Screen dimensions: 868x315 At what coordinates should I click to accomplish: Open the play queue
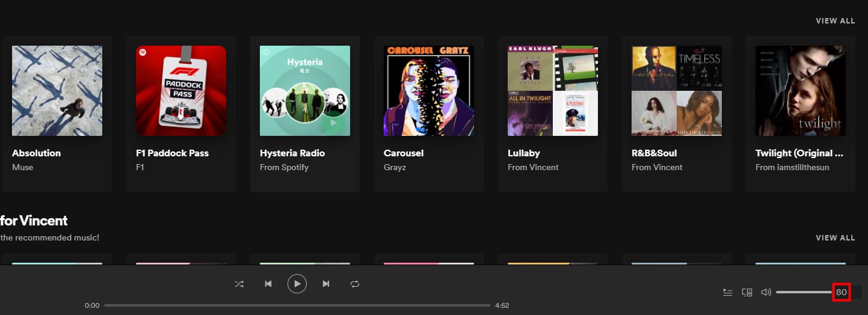click(728, 292)
